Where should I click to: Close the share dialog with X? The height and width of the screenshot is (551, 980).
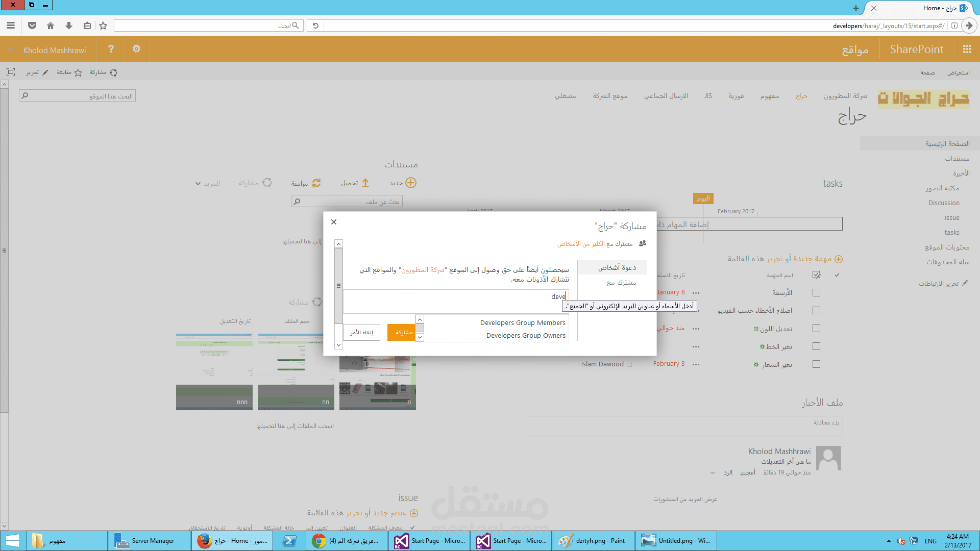[334, 222]
